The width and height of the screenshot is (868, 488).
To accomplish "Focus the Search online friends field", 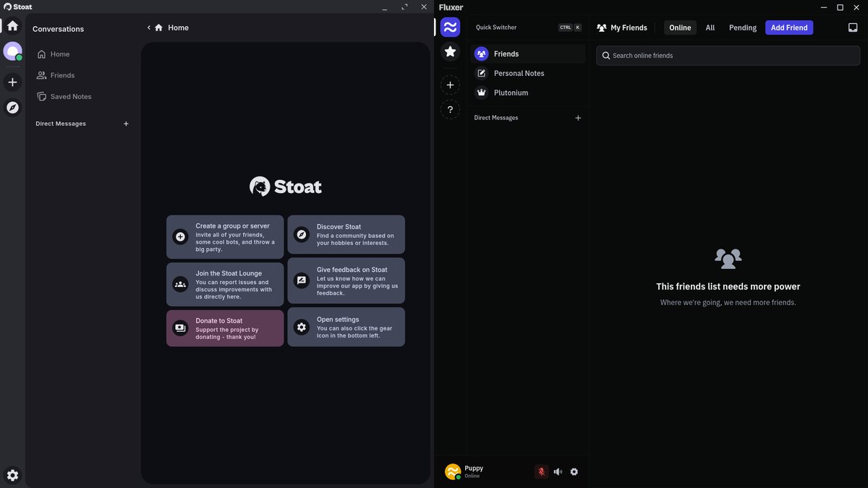I will 728,56.
